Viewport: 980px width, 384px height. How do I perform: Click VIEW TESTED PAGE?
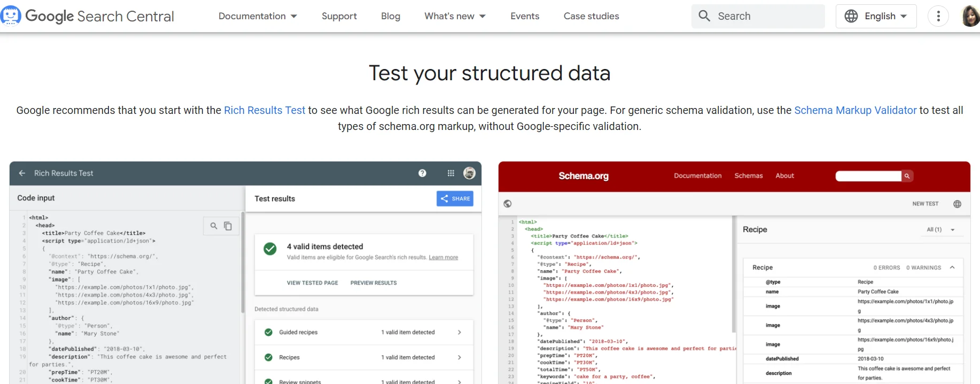click(x=313, y=283)
